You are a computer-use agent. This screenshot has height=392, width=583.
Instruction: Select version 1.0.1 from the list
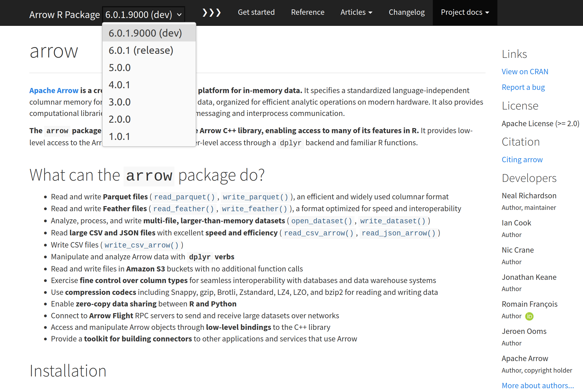pyautogui.click(x=149, y=136)
